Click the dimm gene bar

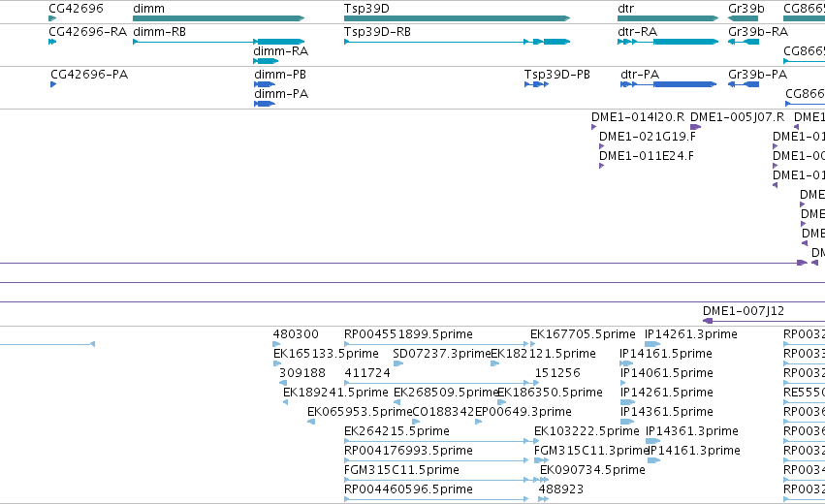(x=219, y=18)
